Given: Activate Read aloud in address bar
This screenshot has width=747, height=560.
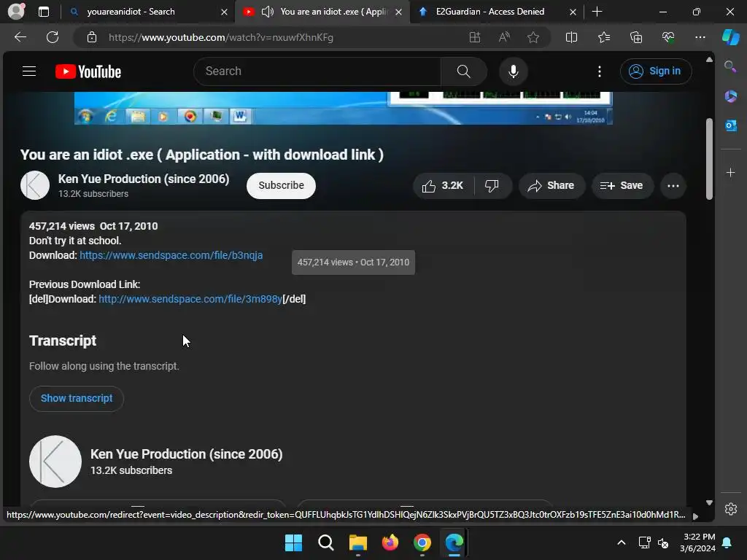Looking at the screenshot, I should [504, 37].
